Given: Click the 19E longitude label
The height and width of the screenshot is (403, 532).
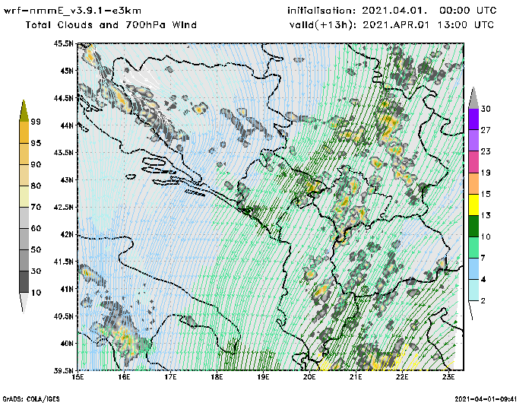Looking at the screenshot, I should [x=263, y=377].
